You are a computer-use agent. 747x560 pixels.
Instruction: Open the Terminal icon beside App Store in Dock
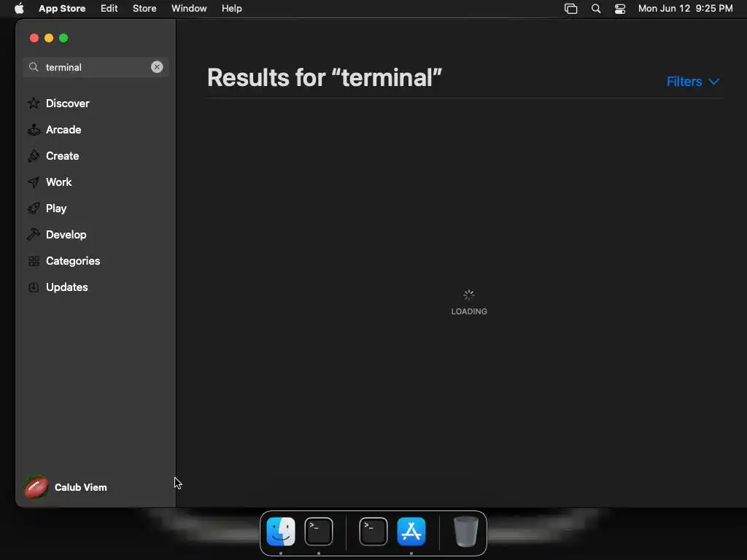click(x=373, y=532)
